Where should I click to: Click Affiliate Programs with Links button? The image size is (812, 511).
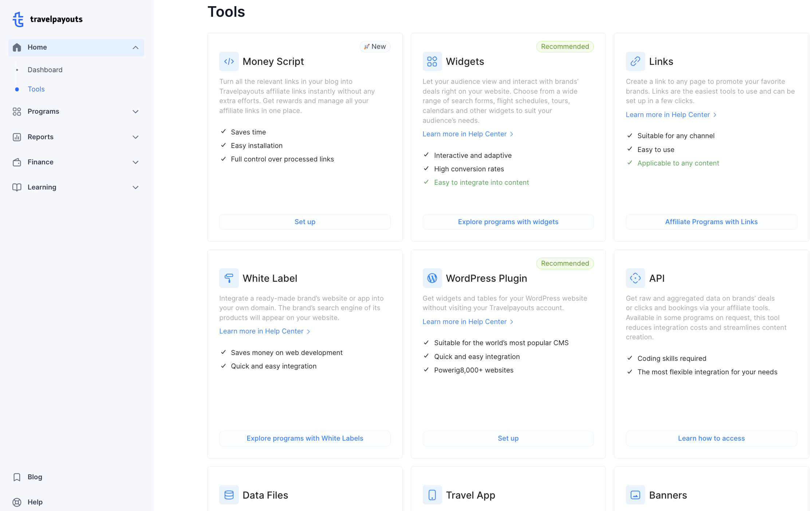coord(711,222)
